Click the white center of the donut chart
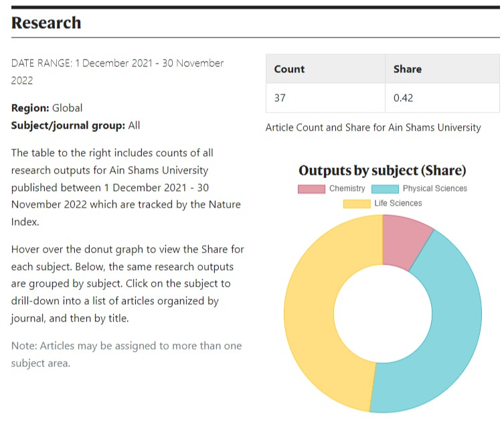 point(382,313)
